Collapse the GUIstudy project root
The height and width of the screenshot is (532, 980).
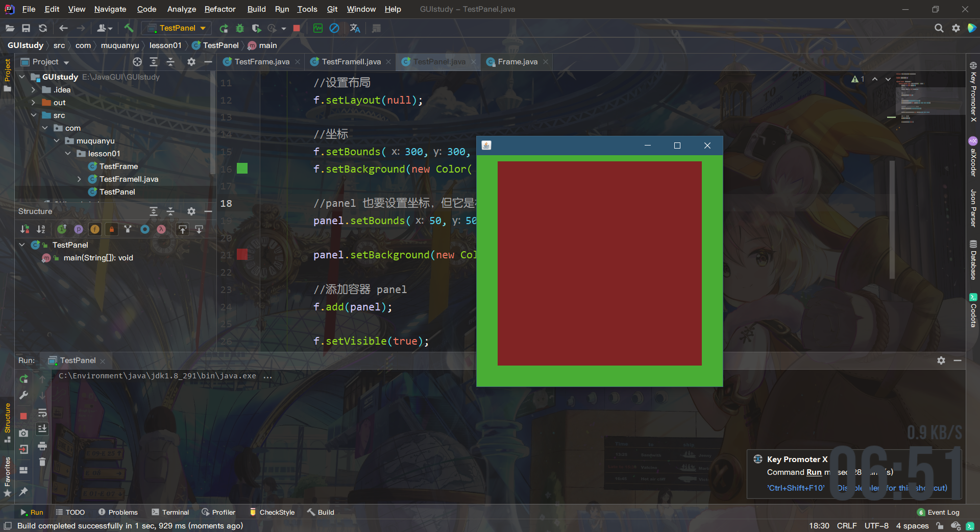click(x=22, y=77)
